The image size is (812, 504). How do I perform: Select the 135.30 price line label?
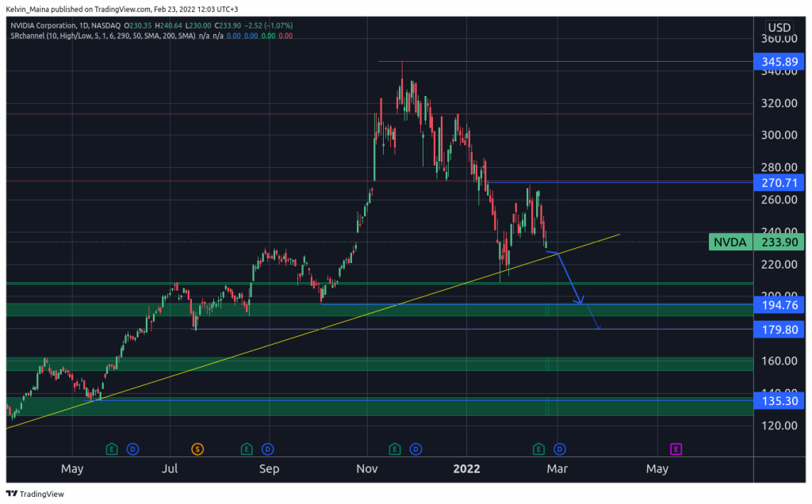779,401
